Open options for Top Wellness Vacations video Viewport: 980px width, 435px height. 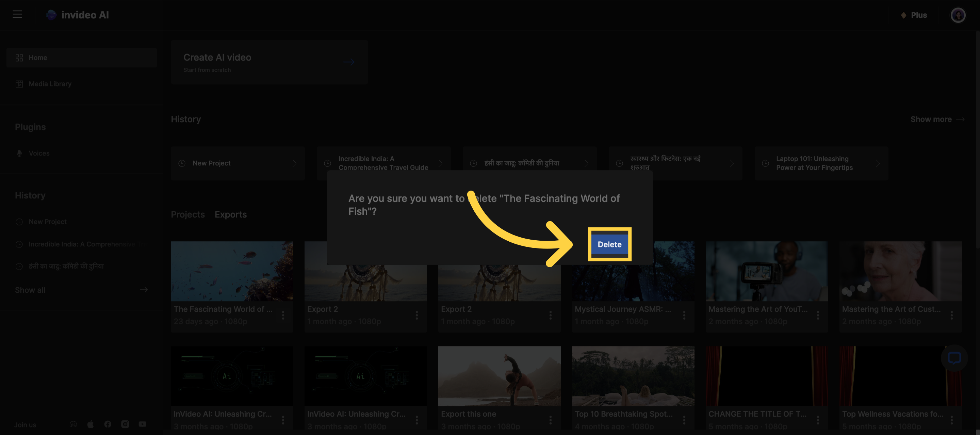[x=951, y=420]
